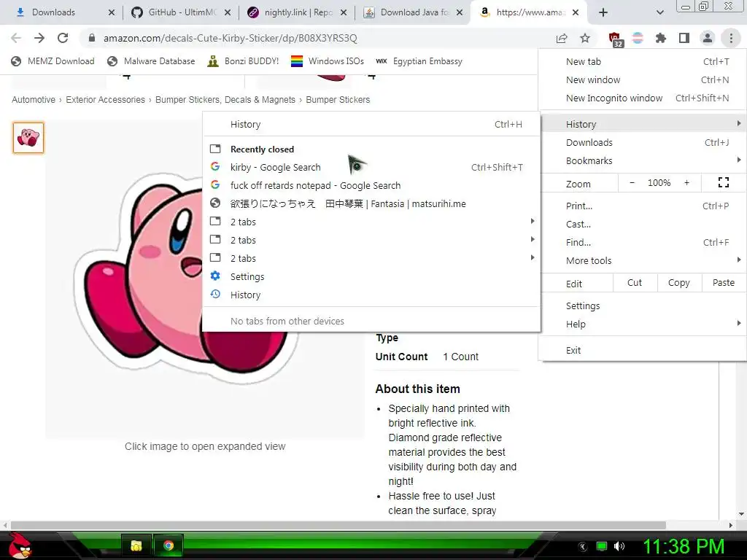
Task: Open the Bonzi BUDDY! bookmark
Action: pos(244,61)
